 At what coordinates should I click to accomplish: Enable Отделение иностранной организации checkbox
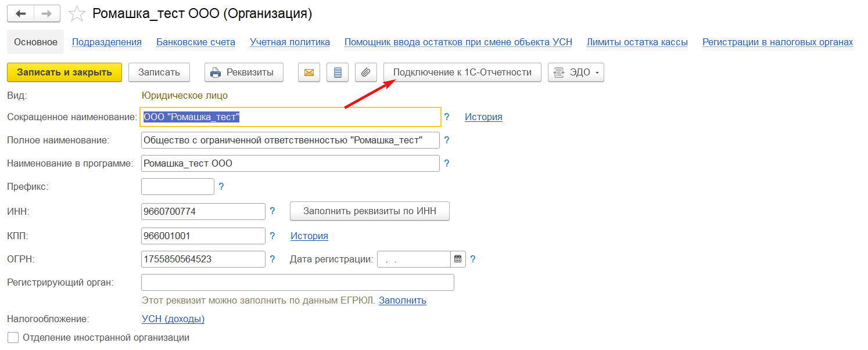click(x=13, y=337)
